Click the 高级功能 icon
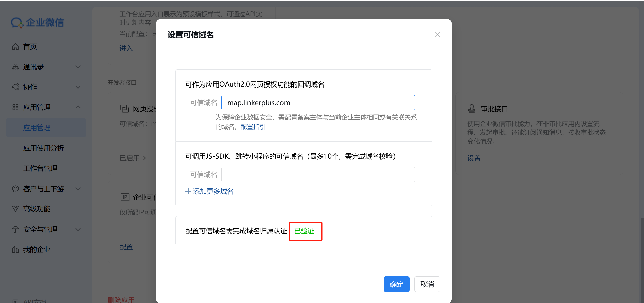This screenshot has width=644, height=303. coord(15,209)
